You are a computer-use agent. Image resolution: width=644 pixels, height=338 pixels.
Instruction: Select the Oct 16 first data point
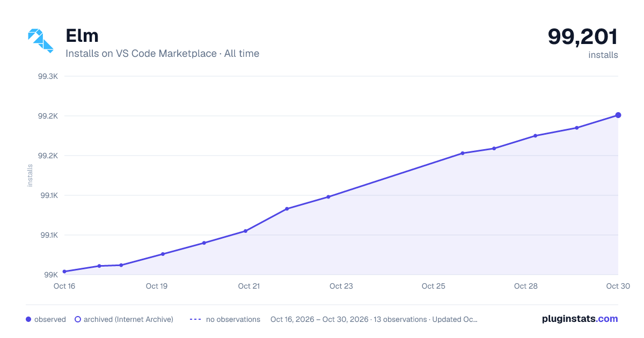point(64,271)
